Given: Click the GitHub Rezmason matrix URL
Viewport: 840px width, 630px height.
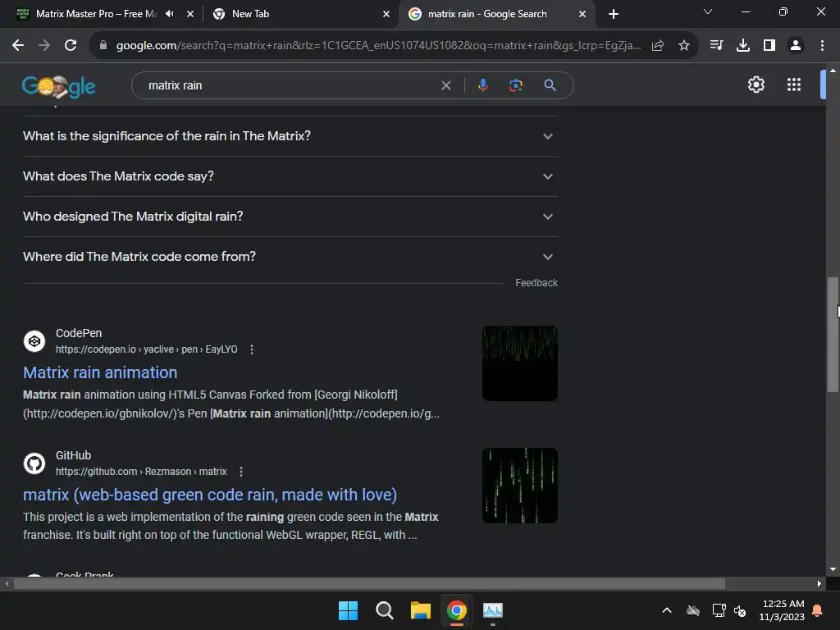Looking at the screenshot, I should pos(141,472).
